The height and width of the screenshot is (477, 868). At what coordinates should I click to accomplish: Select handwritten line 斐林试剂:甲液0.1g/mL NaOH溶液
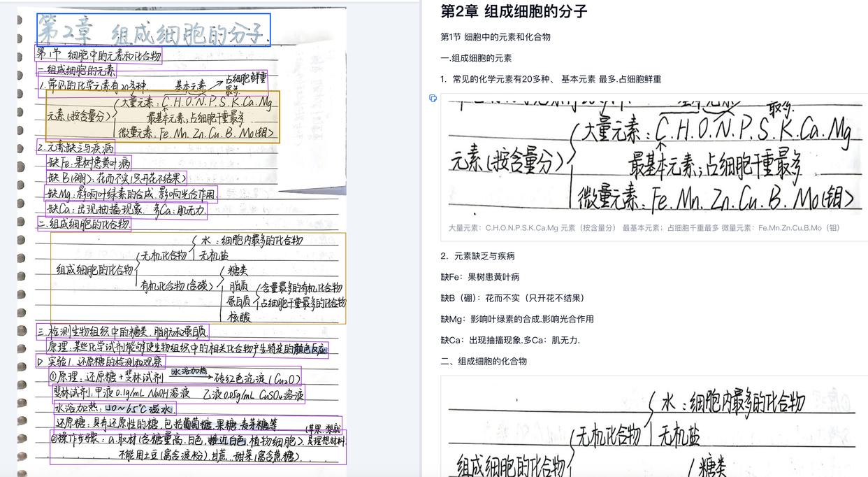(178, 394)
